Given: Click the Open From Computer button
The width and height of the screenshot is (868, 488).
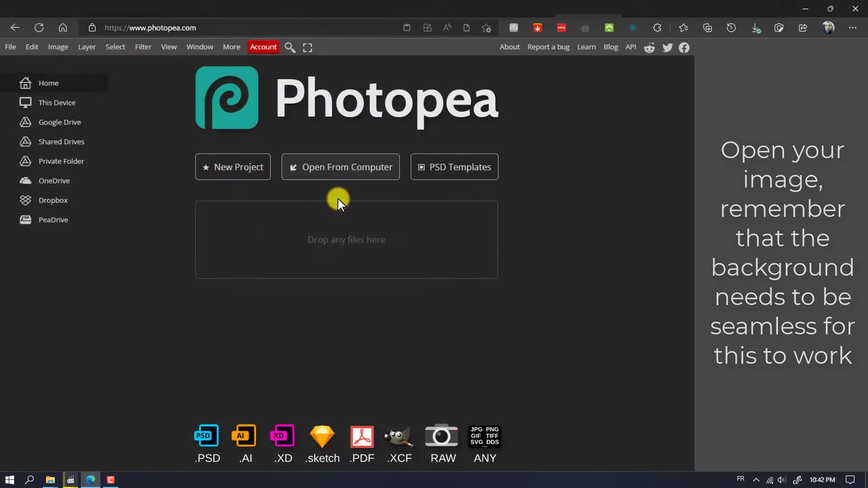Looking at the screenshot, I should (x=340, y=167).
